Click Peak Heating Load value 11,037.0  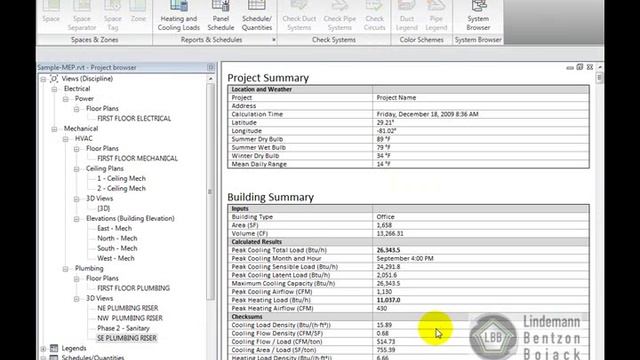coord(388,300)
